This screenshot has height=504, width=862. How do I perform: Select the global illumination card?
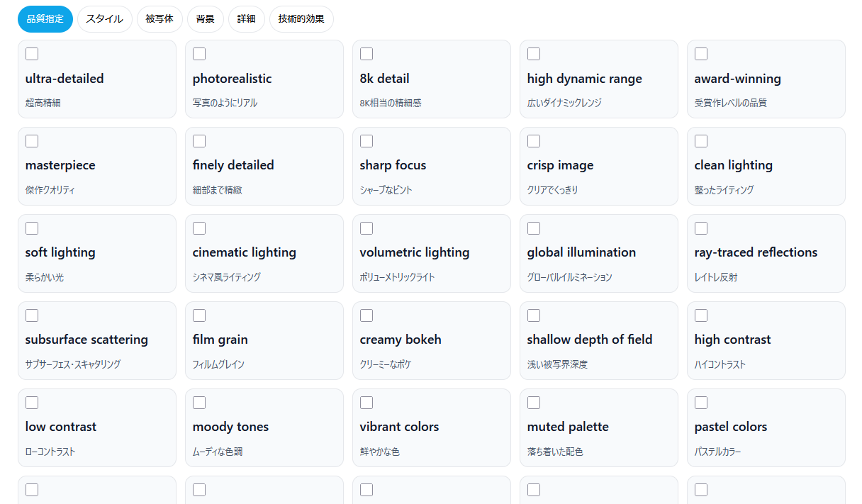point(598,254)
